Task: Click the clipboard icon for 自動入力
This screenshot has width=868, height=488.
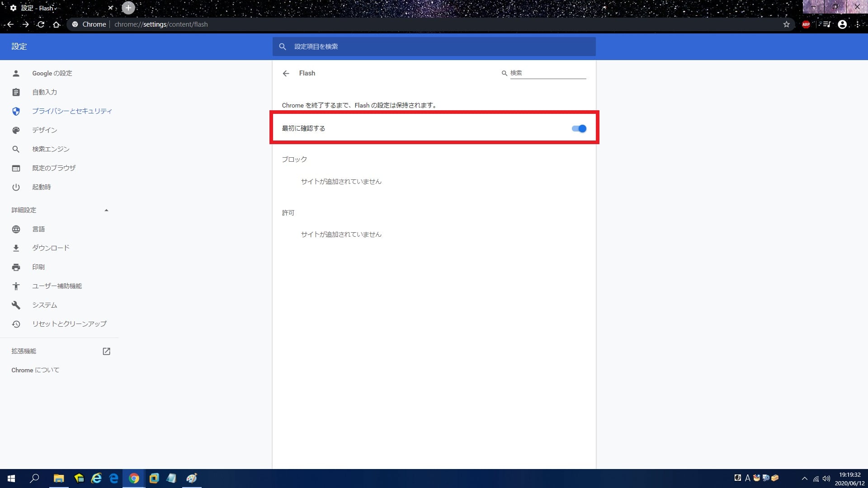Action: [x=16, y=92]
